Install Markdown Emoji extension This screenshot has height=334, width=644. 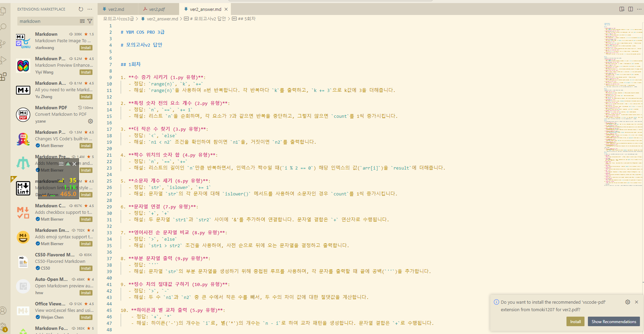click(x=86, y=244)
